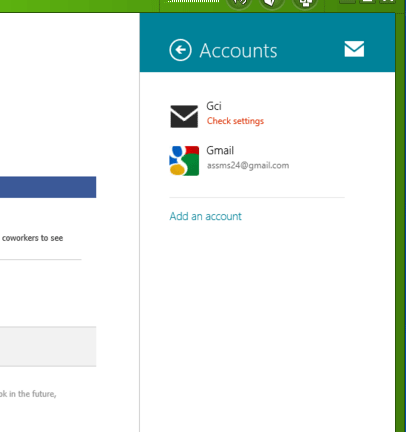Select the Gmail account name

[x=220, y=150]
